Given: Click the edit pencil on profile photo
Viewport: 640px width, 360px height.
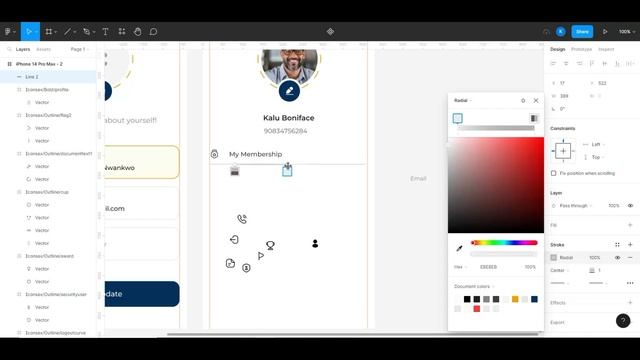Looking at the screenshot, I should tap(289, 91).
